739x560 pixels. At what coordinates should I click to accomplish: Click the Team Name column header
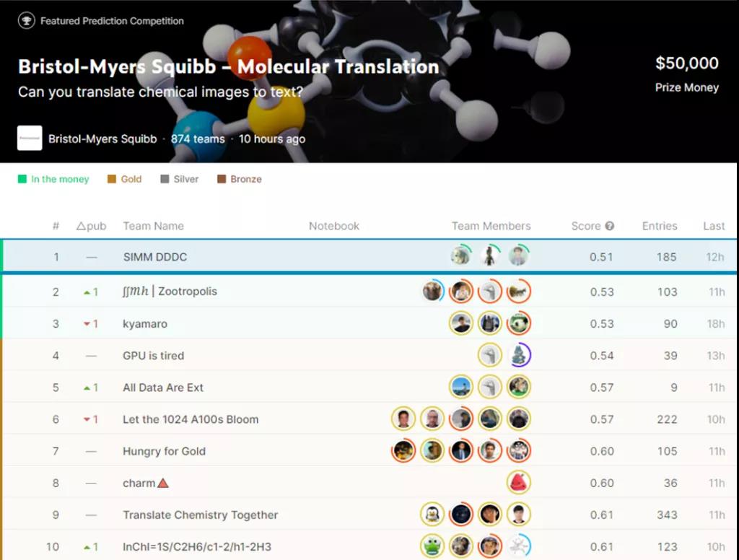coord(153,226)
